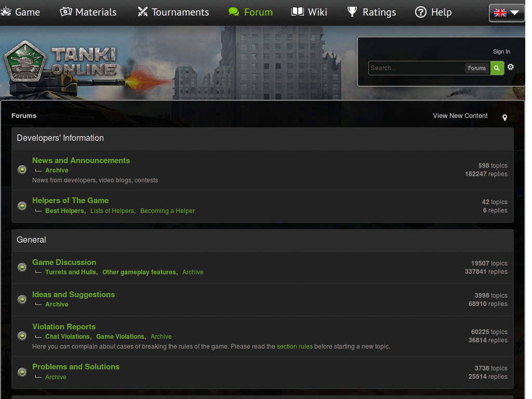This screenshot has height=399, width=532.
Task: Open the Game Discussion forum
Action: point(64,262)
